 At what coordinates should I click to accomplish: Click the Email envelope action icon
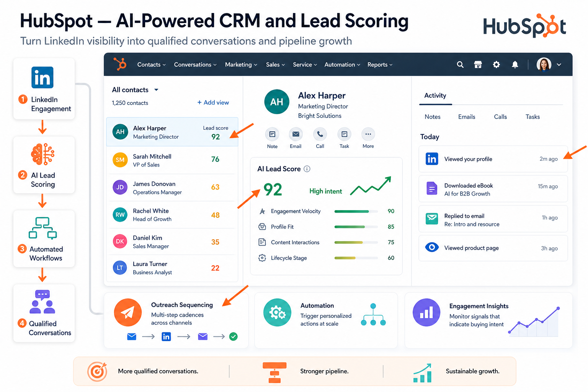[296, 134]
